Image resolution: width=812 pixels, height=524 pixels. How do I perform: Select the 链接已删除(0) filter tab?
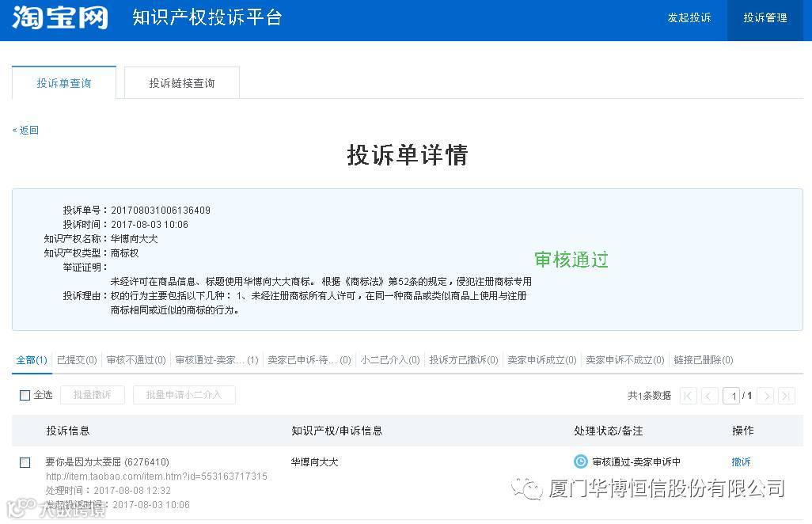point(704,360)
